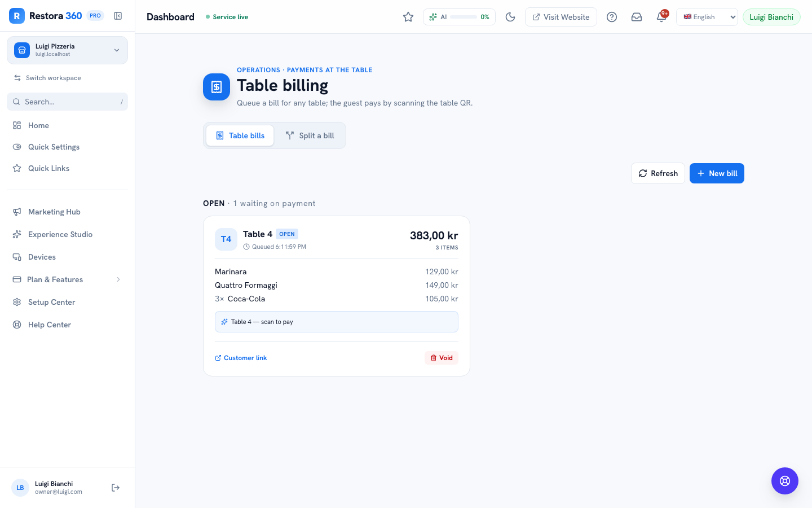Click the T4 table badge
Image resolution: width=812 pixels, height=508 pixels.
click(226, 239)
